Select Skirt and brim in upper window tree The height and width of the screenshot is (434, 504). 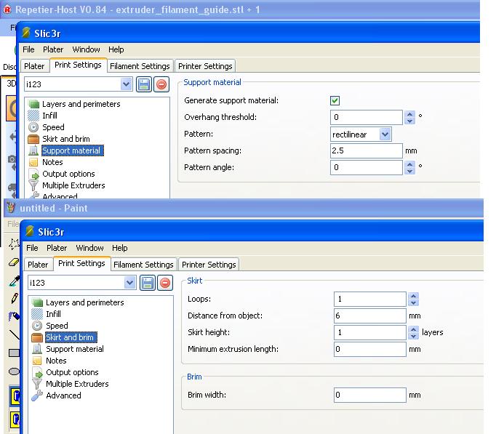click(x=66, y=139)
